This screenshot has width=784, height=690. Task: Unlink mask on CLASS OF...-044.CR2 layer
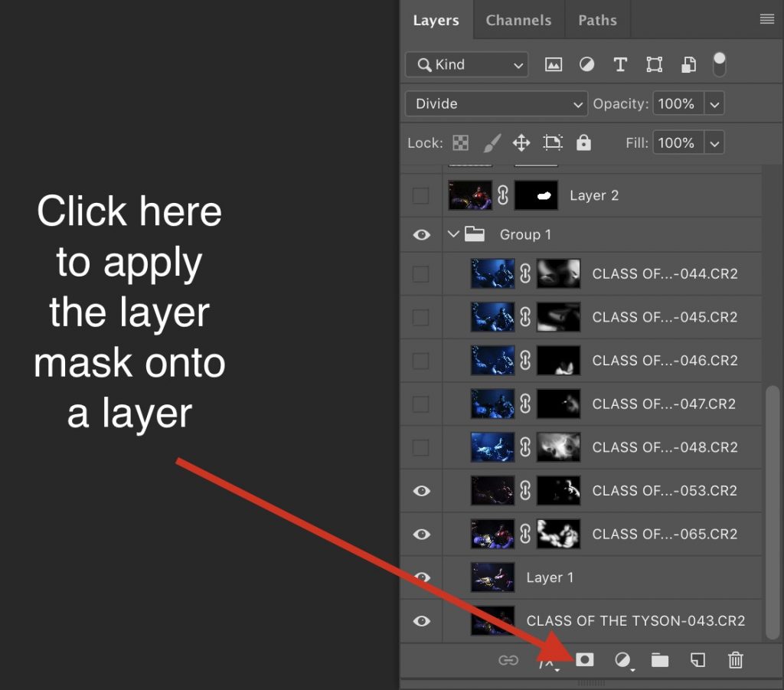tap(525, 273)
